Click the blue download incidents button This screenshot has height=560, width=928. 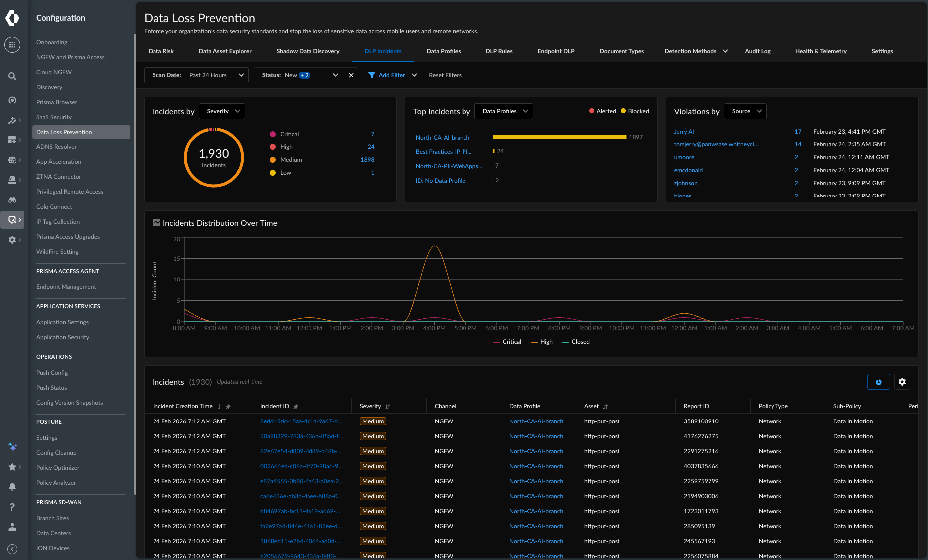click(879, 382)
